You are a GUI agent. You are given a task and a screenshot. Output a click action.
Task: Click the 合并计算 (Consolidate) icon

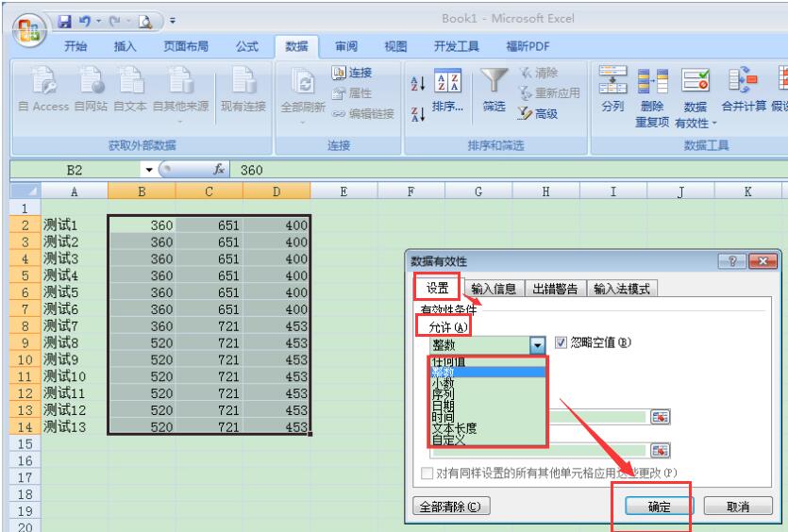click(x=741, y=85)
